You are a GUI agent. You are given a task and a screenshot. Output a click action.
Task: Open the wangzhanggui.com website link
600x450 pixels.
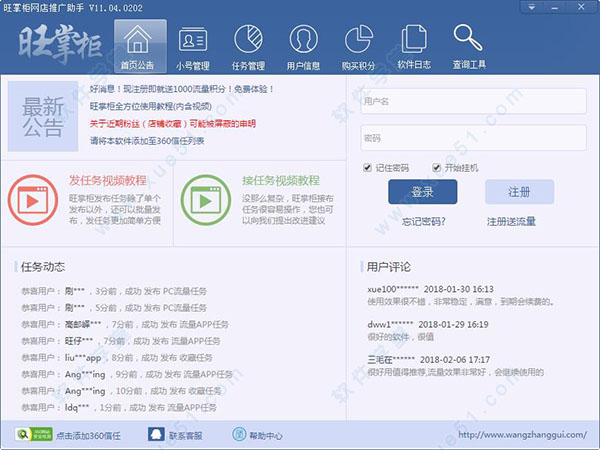[x=523, y=435]
